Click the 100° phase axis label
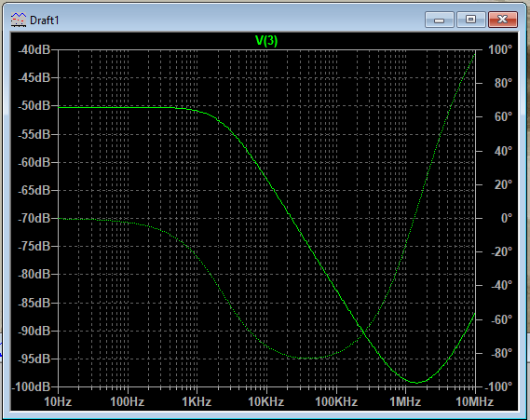 [500, 49]
